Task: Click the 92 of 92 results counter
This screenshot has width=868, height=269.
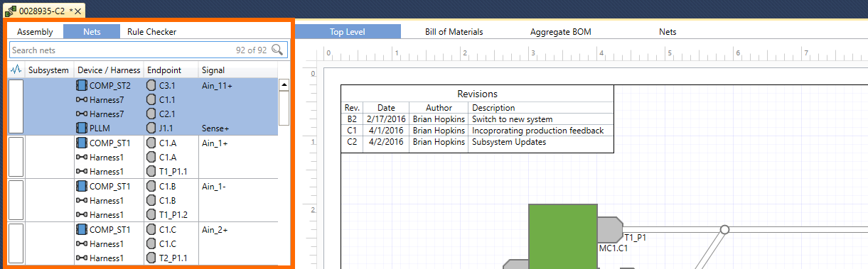Action: click(252, 50)
